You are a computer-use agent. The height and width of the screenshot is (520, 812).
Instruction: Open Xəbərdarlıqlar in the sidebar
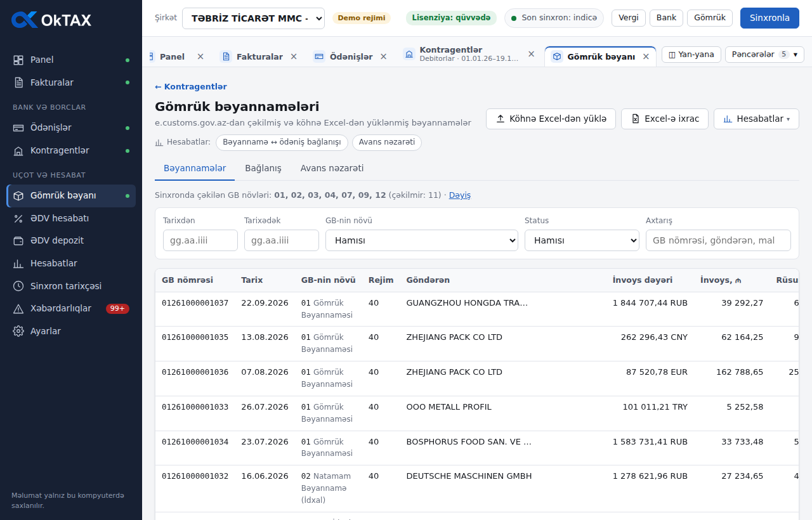click(x=71, y=308)
